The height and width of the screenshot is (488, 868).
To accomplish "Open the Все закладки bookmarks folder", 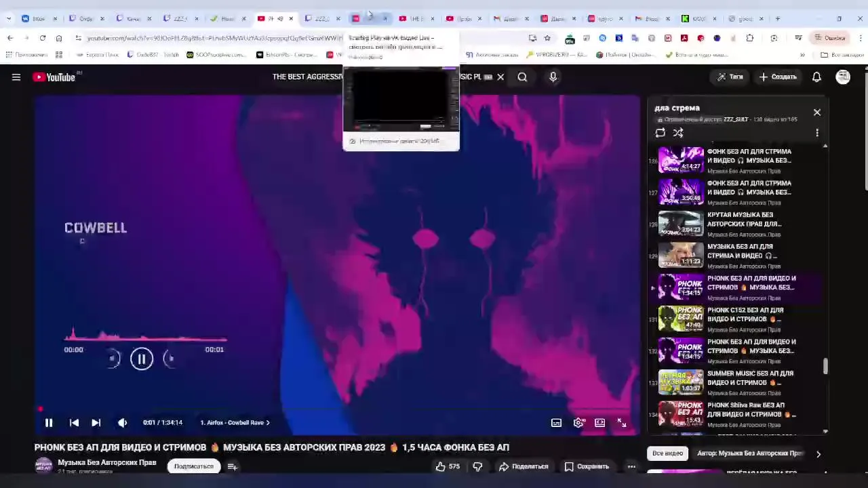I will 842,55.
